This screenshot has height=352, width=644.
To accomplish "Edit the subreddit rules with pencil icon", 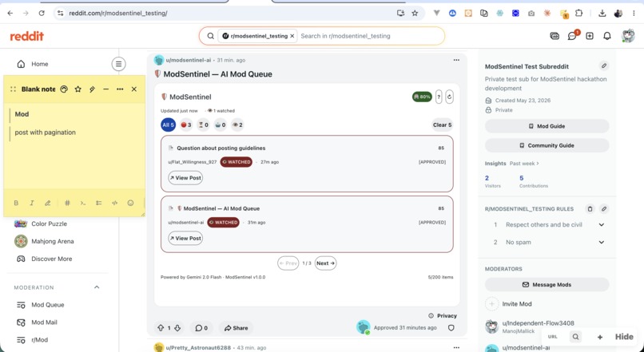I will (604, 209).
